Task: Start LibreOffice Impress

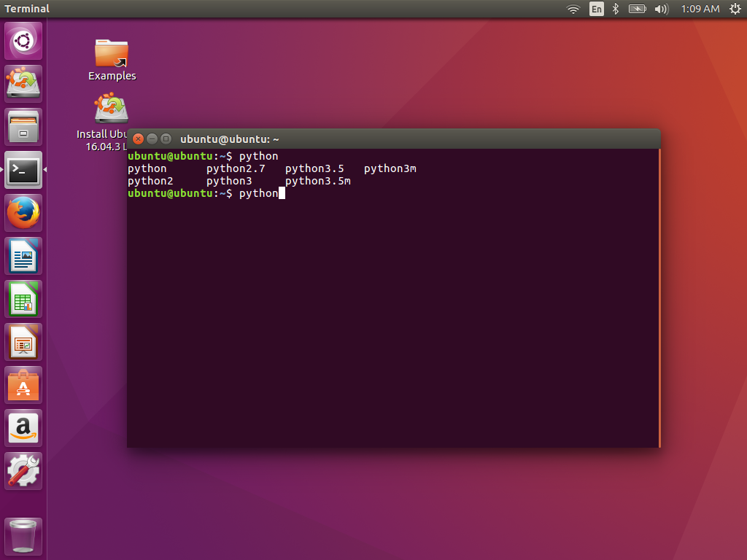Action: tap(23, 342)
